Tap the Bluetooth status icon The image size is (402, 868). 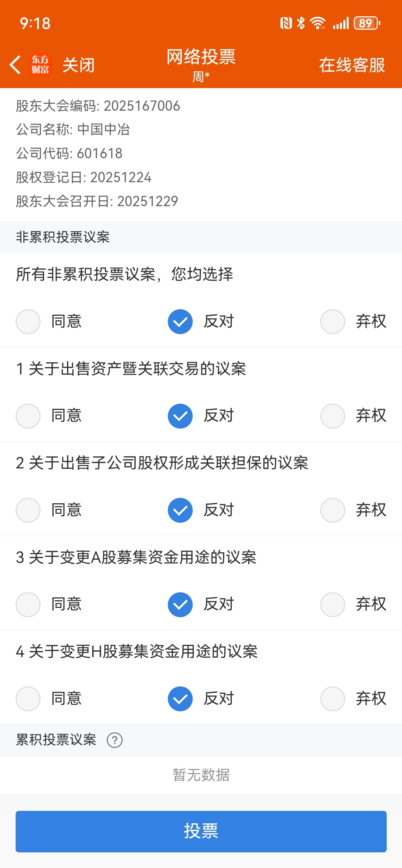coord(301,23)
